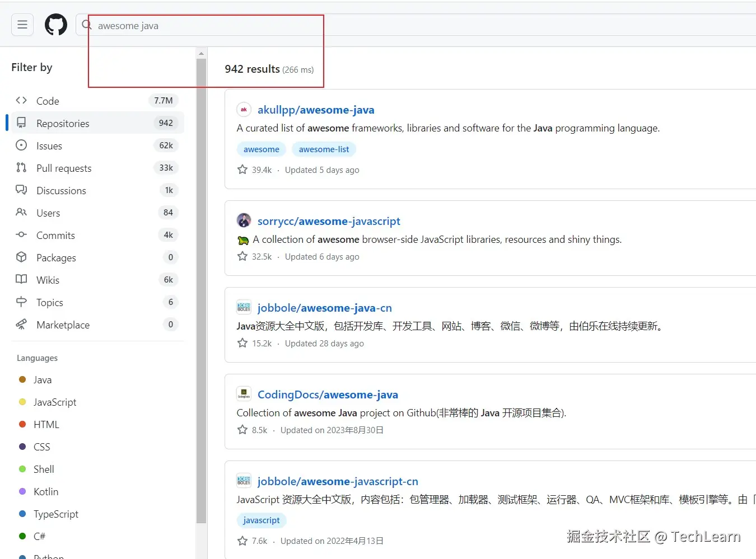Filter by CSS language
Screen dimensions: 756x559
pyautogui.click(x=42, y=447)
